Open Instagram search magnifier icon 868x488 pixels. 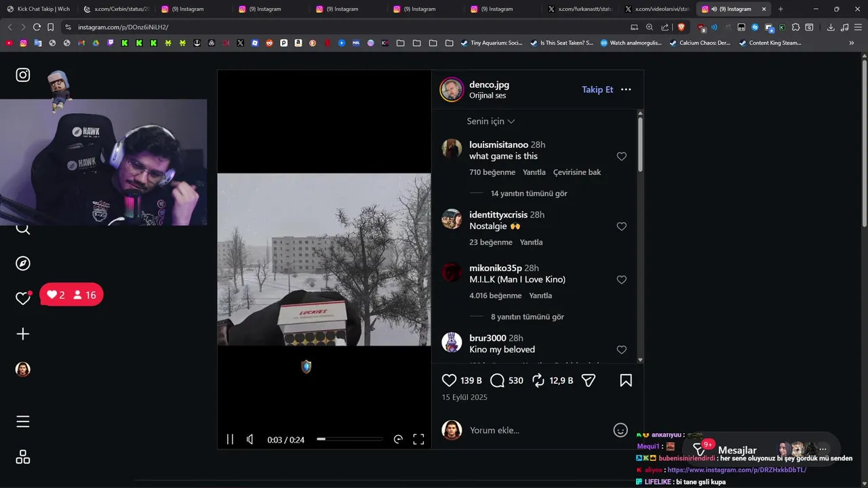point(23,228)
